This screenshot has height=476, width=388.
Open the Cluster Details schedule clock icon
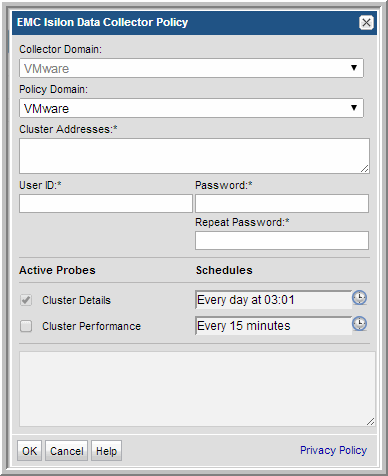click(x=359, y=298)
